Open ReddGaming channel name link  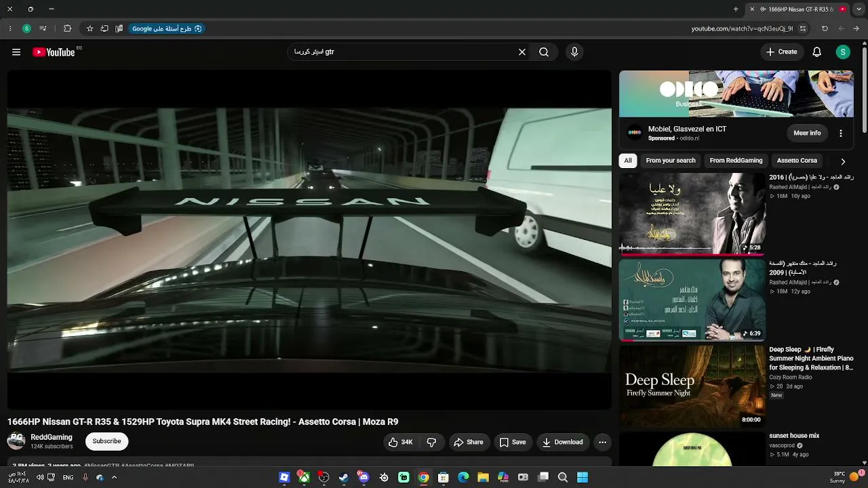(x=52, y=437)
